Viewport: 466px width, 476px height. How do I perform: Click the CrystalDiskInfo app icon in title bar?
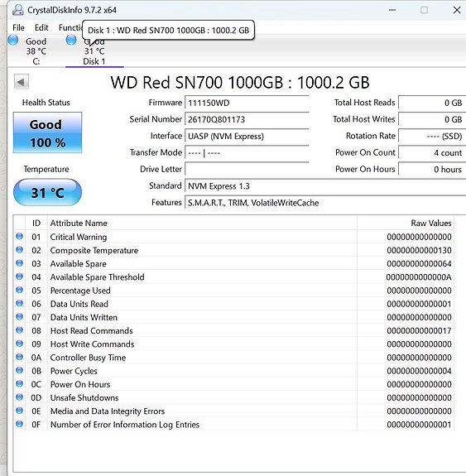[x=18, y=10]
